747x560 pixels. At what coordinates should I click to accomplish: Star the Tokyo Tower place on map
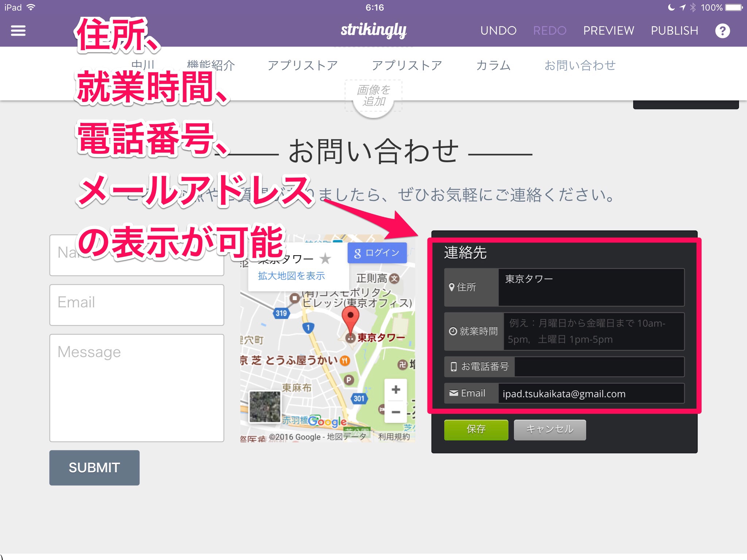(x=325, y=259)
